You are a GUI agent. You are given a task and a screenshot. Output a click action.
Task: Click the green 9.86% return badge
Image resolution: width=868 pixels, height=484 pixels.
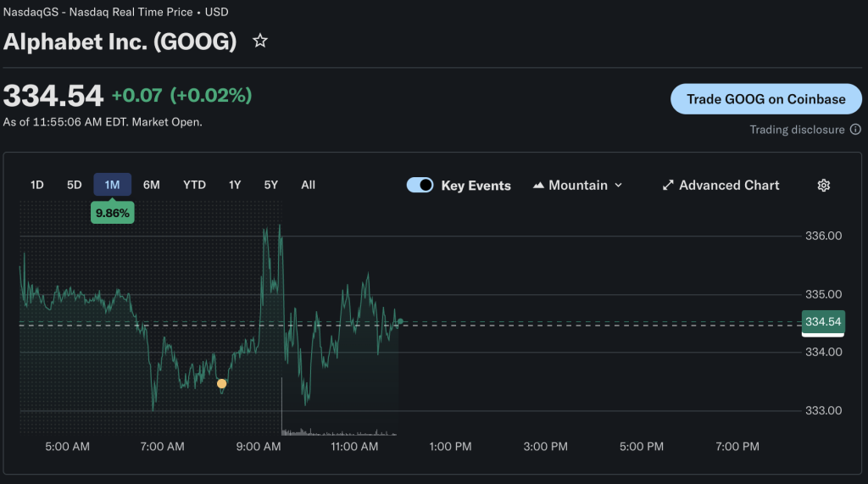113,214
